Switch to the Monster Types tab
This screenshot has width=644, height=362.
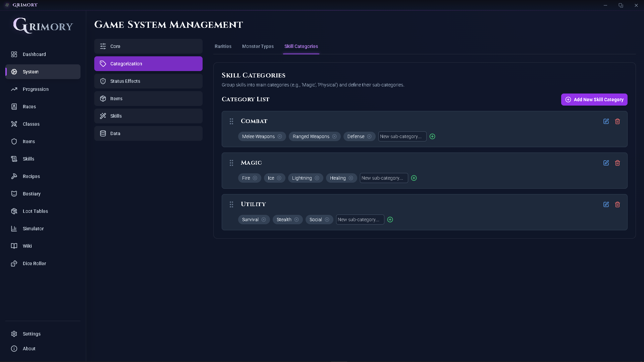[258, 46]
